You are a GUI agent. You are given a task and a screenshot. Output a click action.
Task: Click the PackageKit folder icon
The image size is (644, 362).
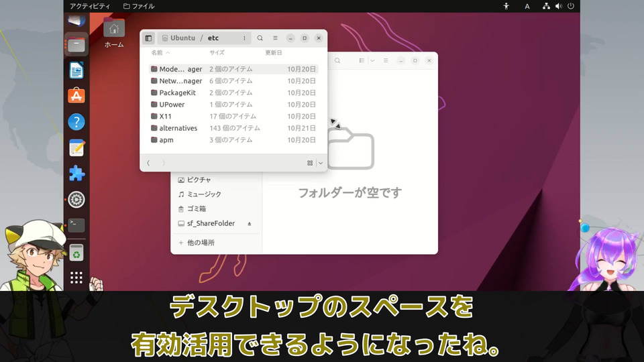tap(154, 93)
